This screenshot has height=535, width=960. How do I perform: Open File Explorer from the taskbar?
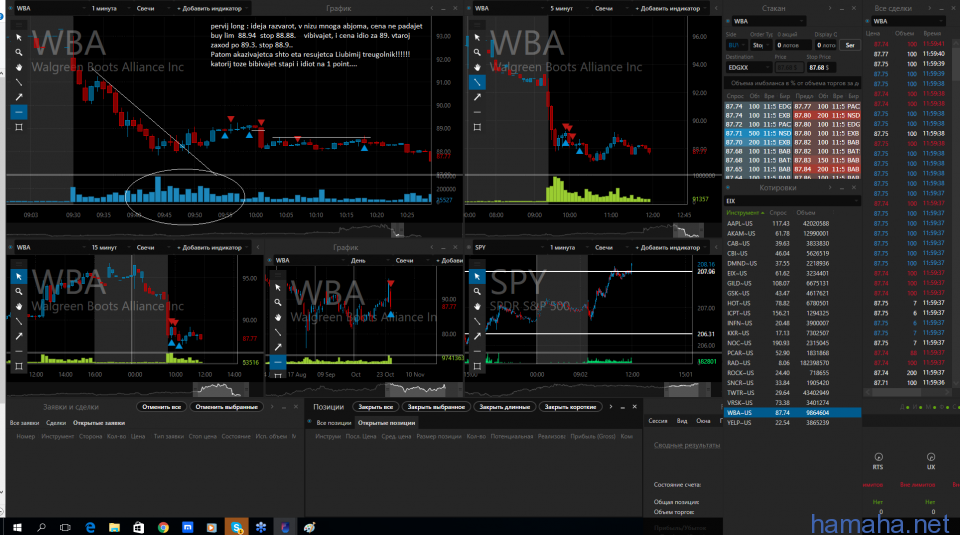(114, 527)
